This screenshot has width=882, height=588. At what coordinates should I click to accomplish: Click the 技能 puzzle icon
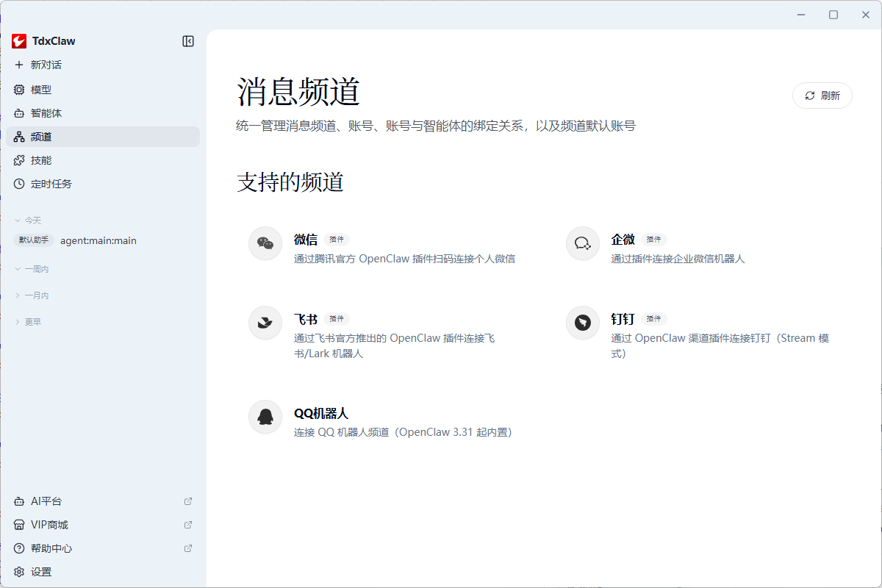pos(19,160)
